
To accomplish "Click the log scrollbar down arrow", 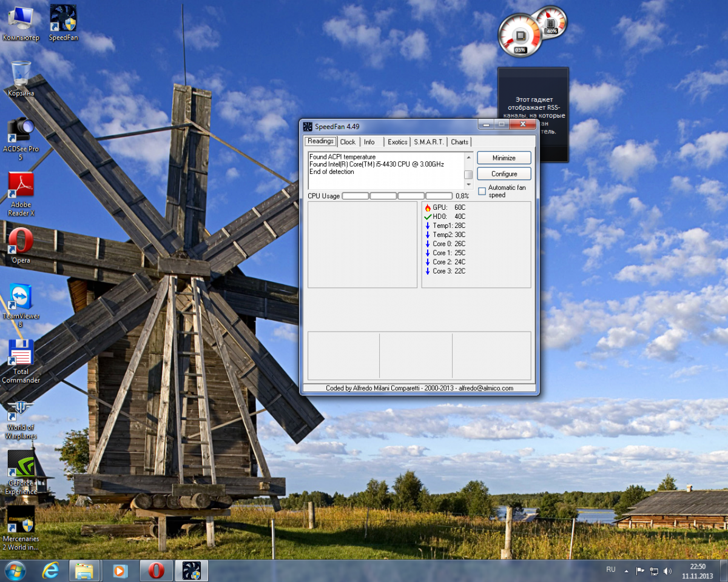I will coord(468,184).
